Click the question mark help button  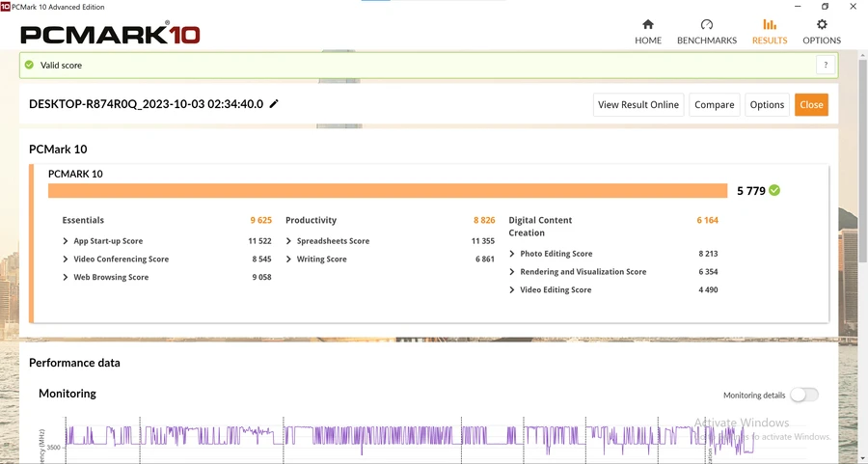click(826, 65)
